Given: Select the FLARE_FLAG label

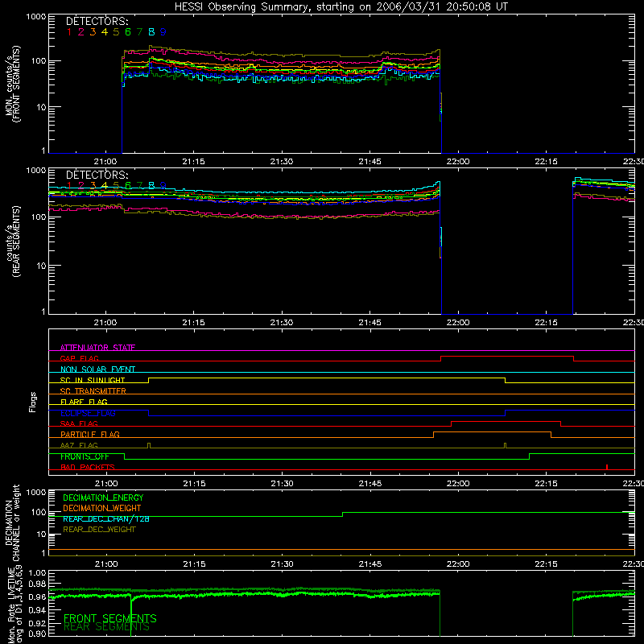Looking at the screenshot, I should pos(84,402).
